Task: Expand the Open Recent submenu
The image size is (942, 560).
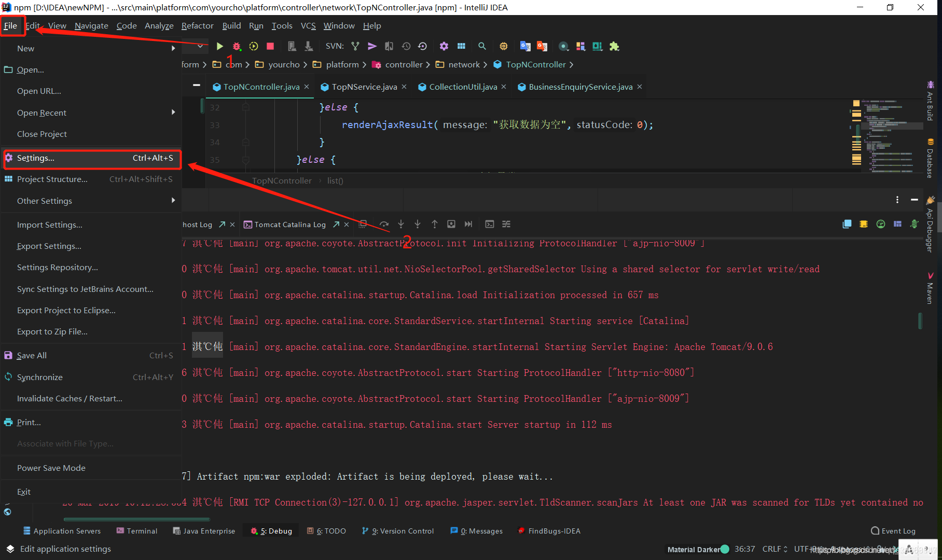Action: point(91,113)
